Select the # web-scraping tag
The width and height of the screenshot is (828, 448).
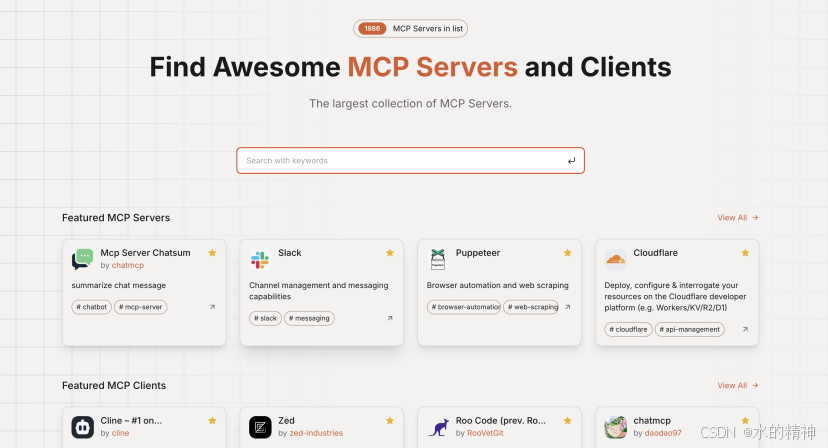pos(531,307)
